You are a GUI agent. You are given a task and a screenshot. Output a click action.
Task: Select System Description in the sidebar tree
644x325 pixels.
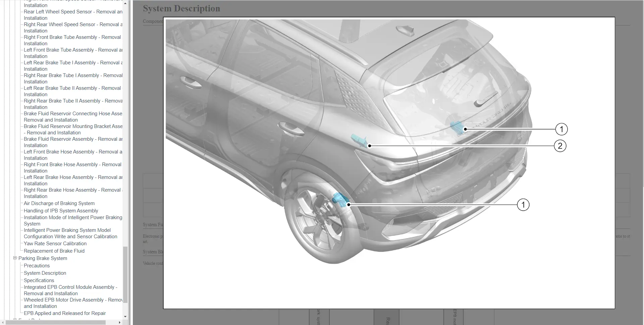click(45, 273)
